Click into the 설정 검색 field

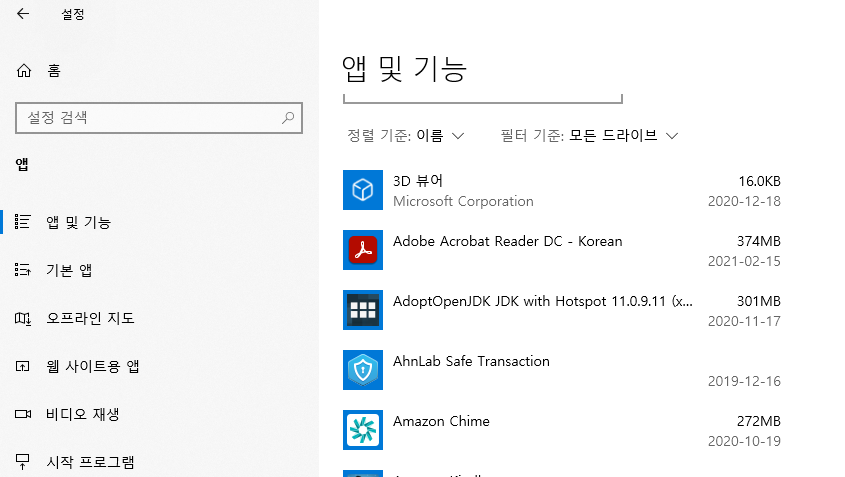click(x=159, y=117)
